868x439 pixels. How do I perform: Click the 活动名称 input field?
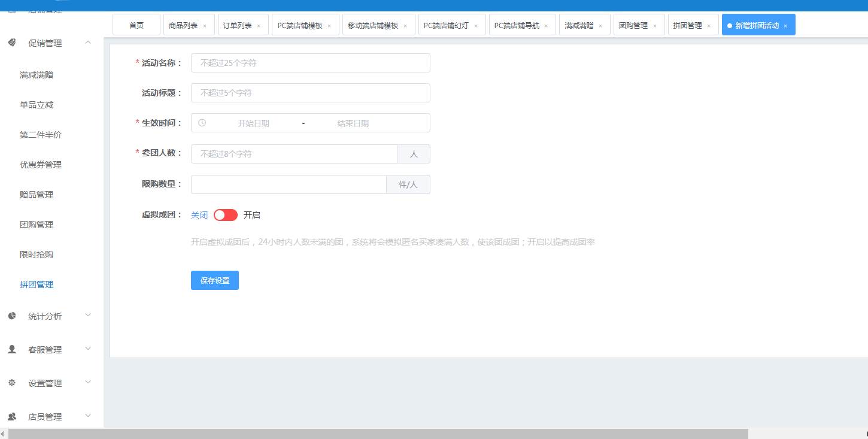click(310, 63)
